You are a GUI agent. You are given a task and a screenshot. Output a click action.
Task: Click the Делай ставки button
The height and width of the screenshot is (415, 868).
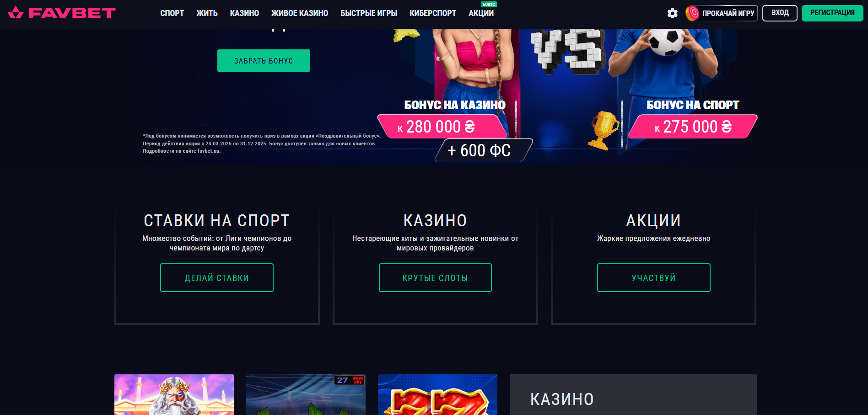(217, 278)
